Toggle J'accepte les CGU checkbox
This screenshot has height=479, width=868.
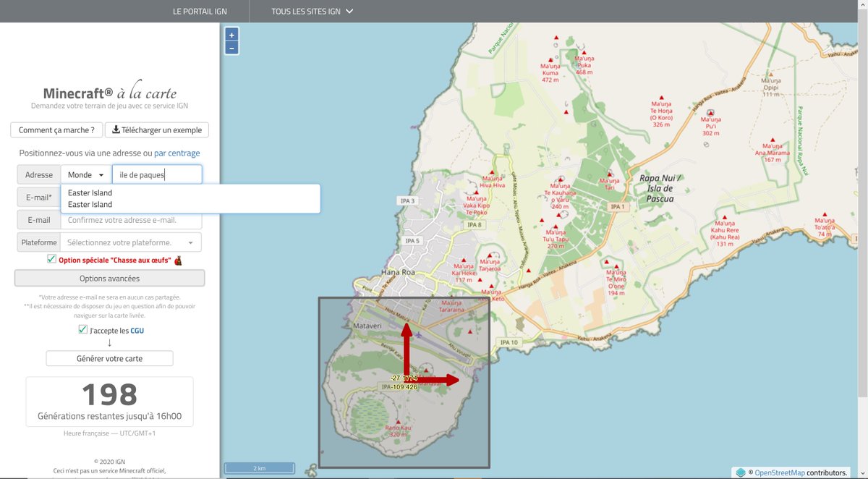83,330
